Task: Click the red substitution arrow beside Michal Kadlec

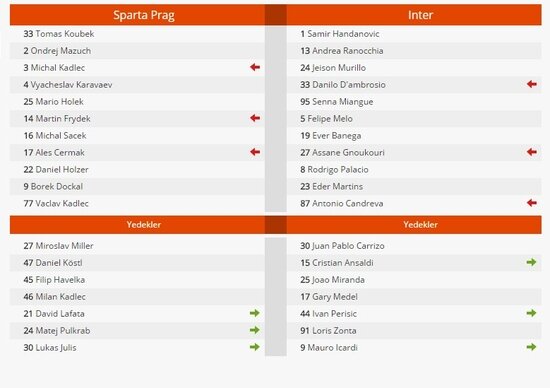Action: [x=255, y=67]
